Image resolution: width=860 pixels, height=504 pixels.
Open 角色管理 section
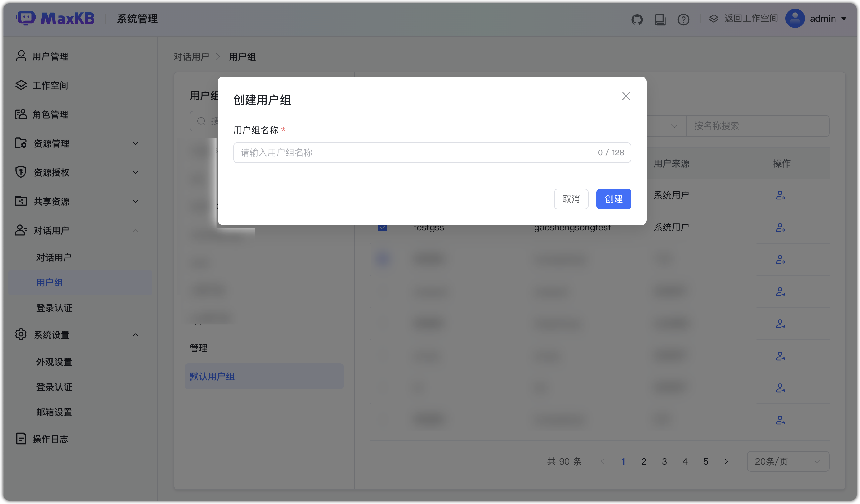[x=50, y=114]
